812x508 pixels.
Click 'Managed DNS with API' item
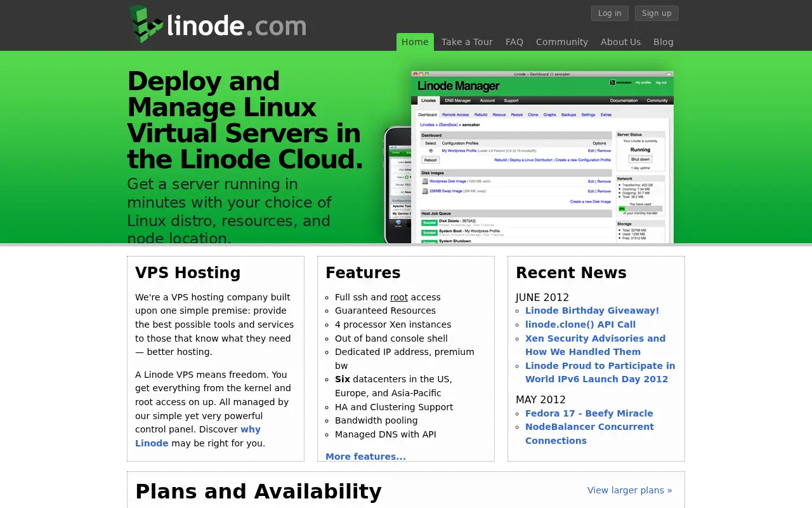pos(386,434)
